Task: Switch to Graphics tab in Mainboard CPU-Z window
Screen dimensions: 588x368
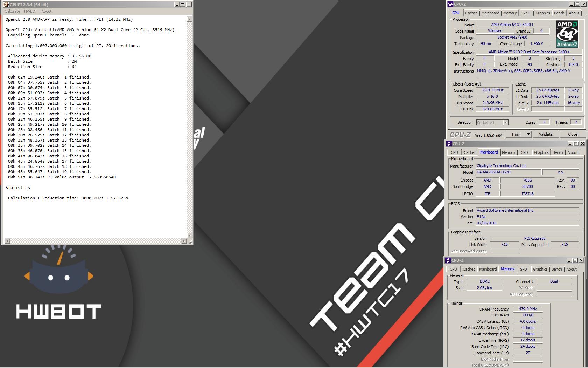Action: click(541, 152)
